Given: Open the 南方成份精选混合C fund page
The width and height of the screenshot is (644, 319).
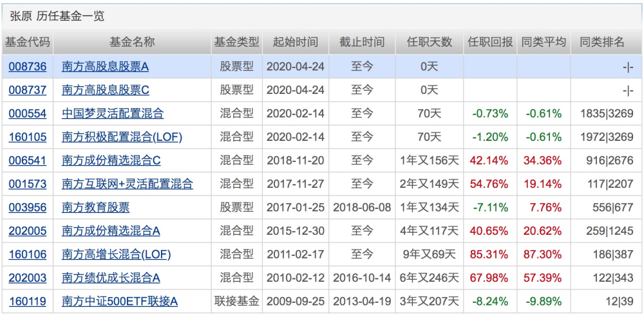Looking at the screenshot, I should tap(111, 161).
